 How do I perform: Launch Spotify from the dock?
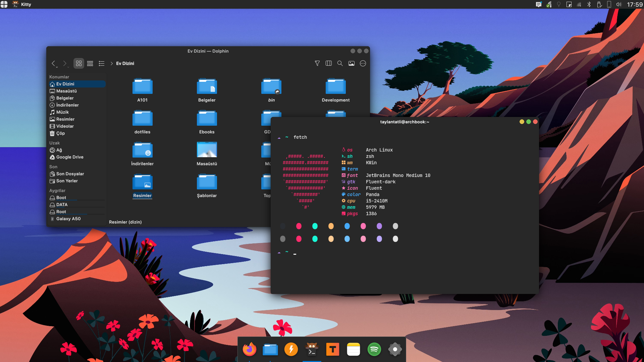pyautogui.click(x=374, y=349)
